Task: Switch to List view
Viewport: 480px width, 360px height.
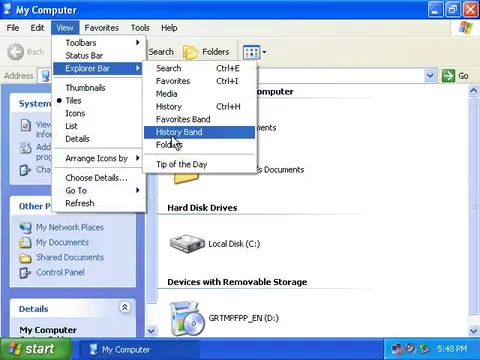Action: click(x=99, y=126)
